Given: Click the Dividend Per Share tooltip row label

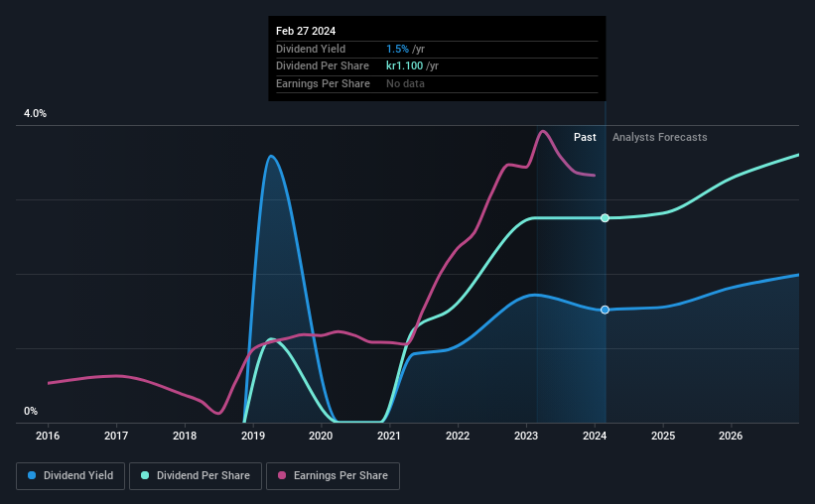Looking at the screenshot, I should click(323, 66).
